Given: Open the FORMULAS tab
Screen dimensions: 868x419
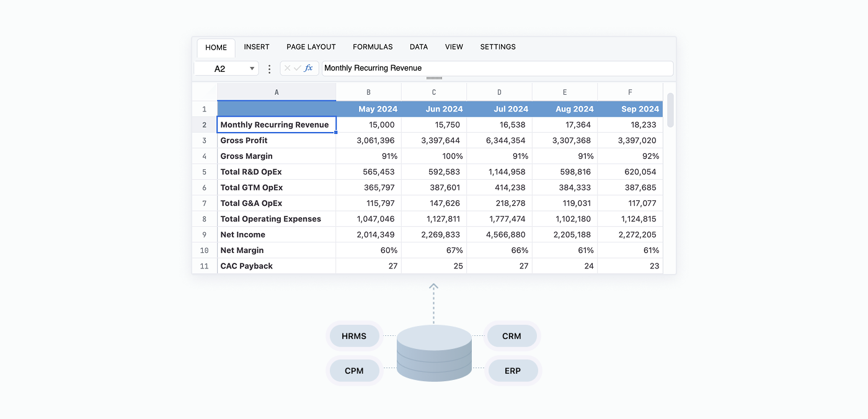Looking at the screenshot, I should [x=373, y=47].
